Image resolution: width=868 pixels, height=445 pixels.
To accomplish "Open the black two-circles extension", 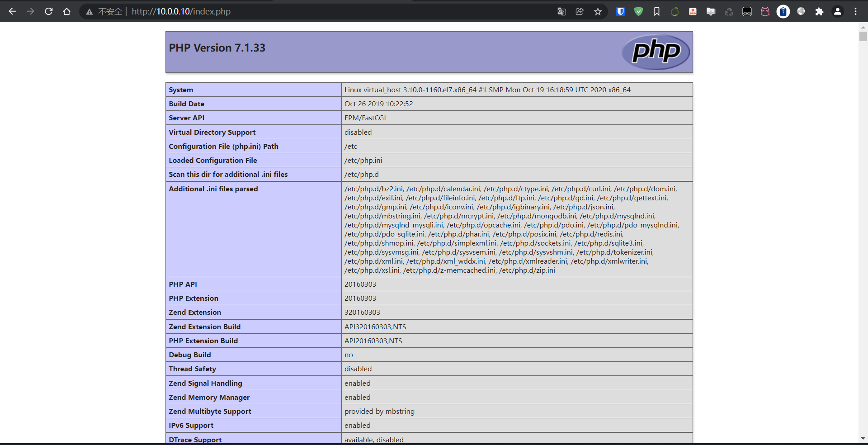I will (747, 11).
